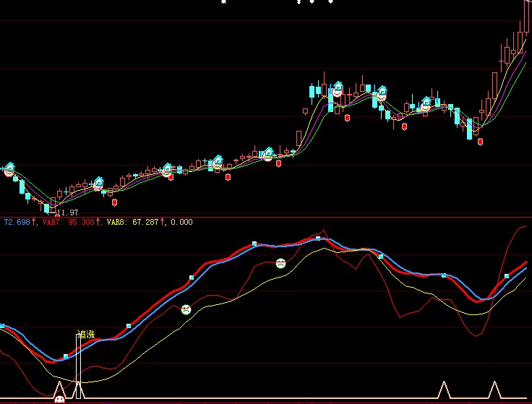Click the white 追涨 signal bar
This screenshot has width=532, height=404.
[78, 366]
